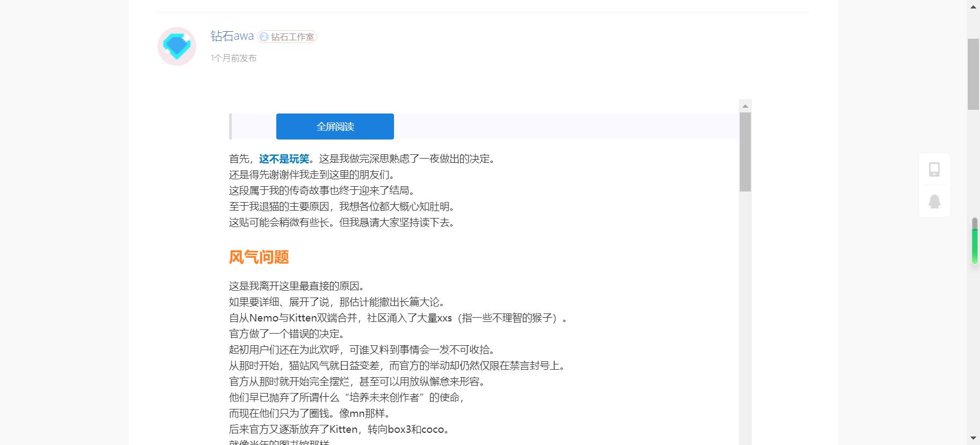Click the 1个月前发布 timestamp
The image size is (980, 445).
pyautogui.click(x=233, y=58)
